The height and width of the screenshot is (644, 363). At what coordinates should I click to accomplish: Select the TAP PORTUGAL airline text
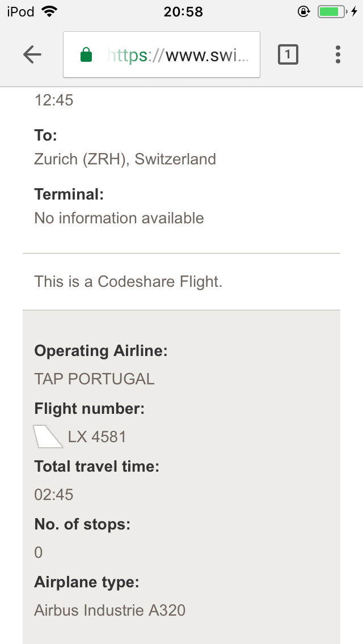(x=94, y=379)
